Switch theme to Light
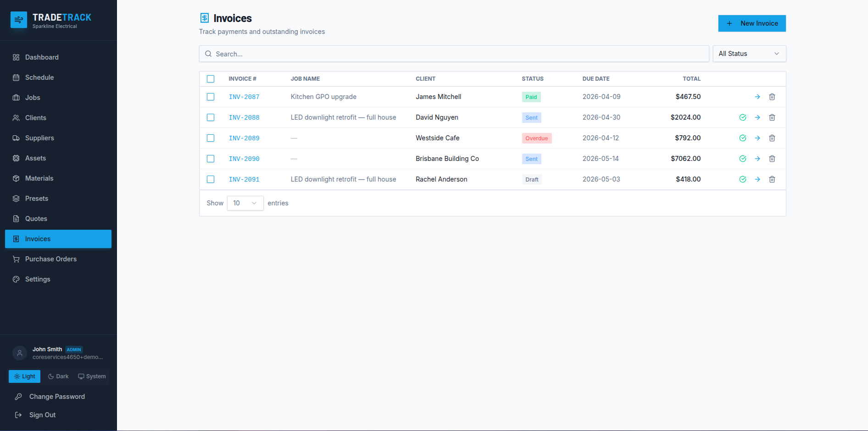Screen dimensions: 868x431 pos(25,376)
